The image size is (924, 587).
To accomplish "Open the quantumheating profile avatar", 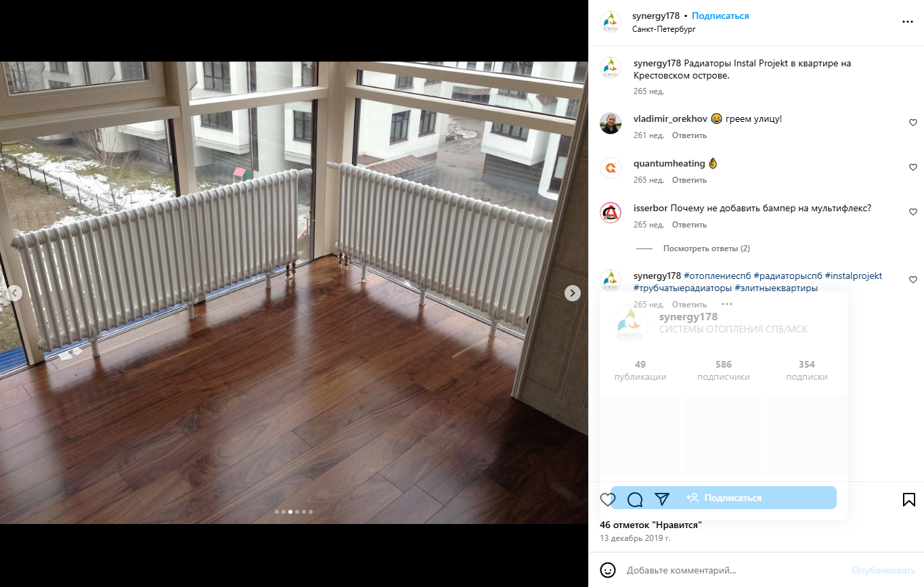I will [611, 168].
